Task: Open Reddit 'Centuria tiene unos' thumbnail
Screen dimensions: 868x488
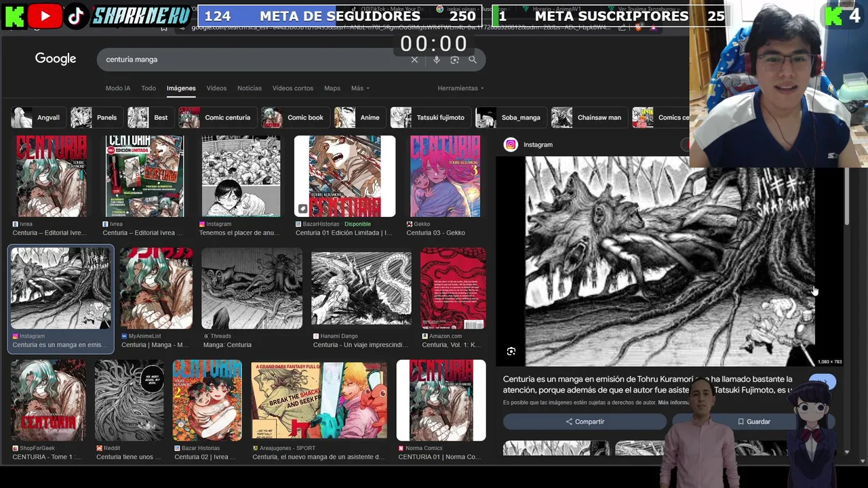Action: point(130,401)
